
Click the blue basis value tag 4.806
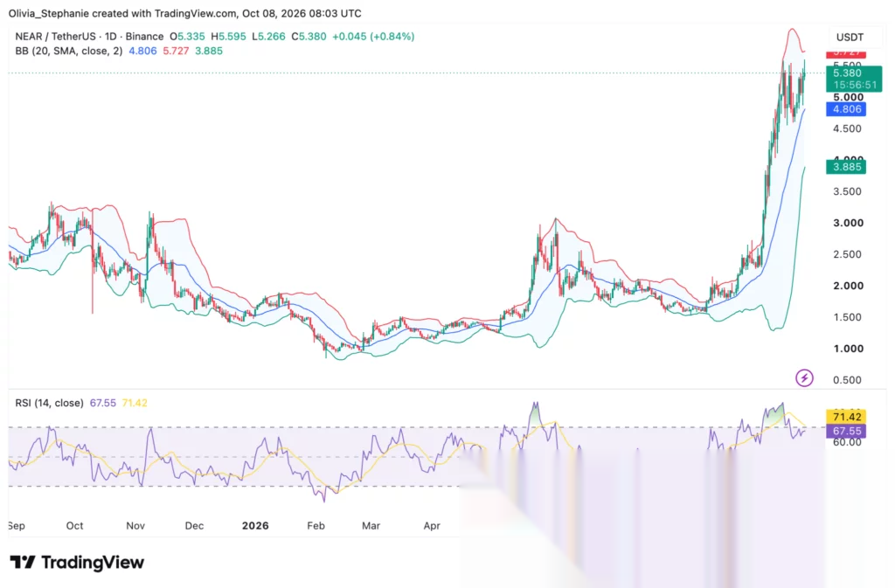(x=846, y=109)
